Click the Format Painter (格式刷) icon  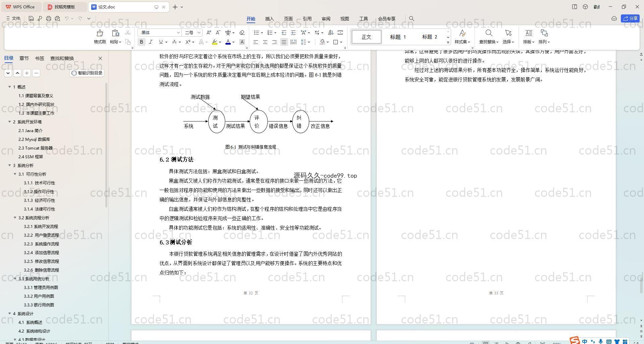point(100,33)
